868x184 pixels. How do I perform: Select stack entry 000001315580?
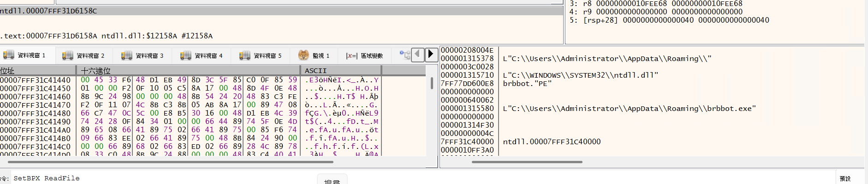click(467, 109)
